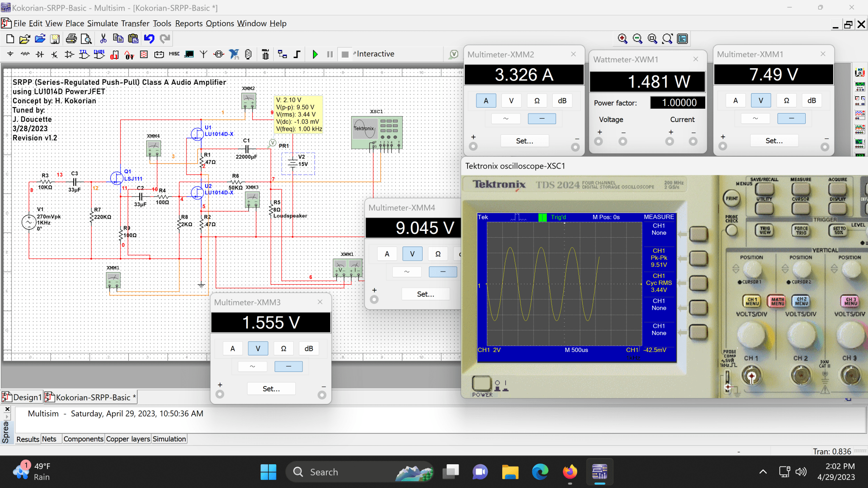Switch XMM2 multimeter to voltage mode
Viewport: 868px width, 488px height.
click(511, 101)
